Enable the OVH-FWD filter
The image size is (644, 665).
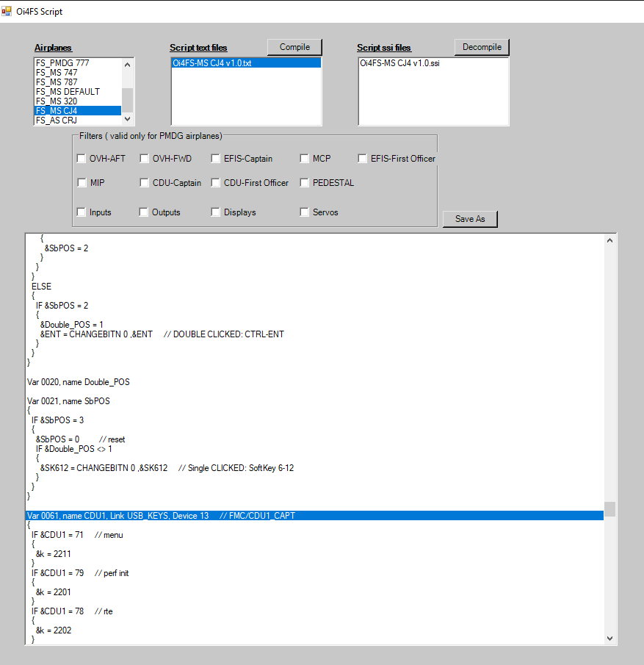pyautogui.click(x=144, y=158)
